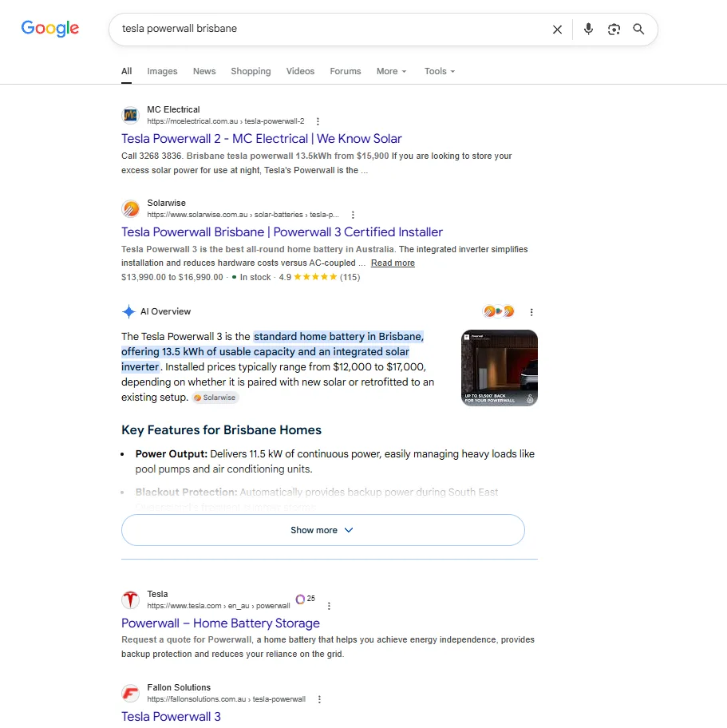Open the Powerwall thumbnail image
The height and width of the screenshot is (728, 727).
point(500,368)
